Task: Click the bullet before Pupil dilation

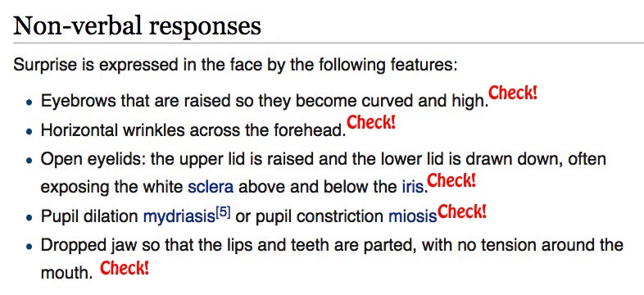Action: click(x=29, y=218)
